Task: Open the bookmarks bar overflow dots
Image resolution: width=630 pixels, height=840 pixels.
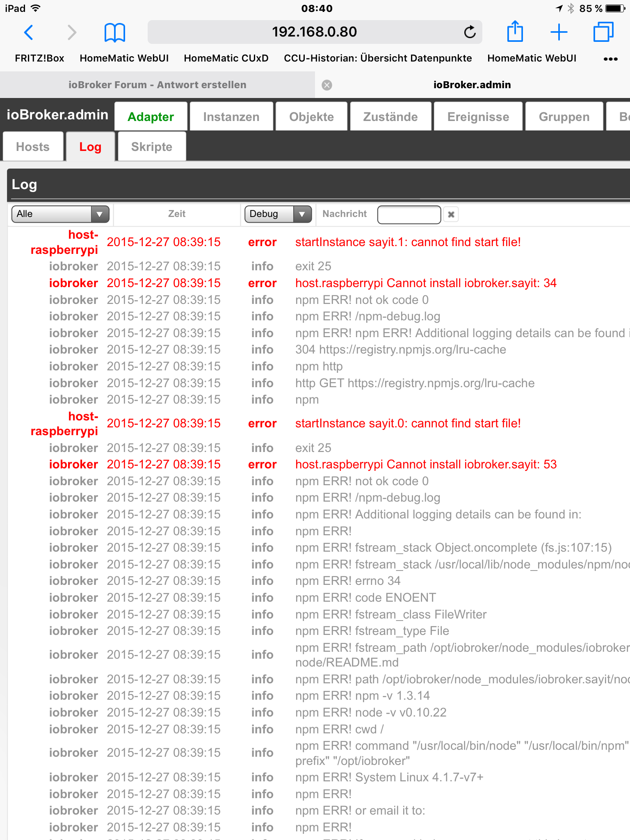Action: pyautogui.click(x=610, y=59)
